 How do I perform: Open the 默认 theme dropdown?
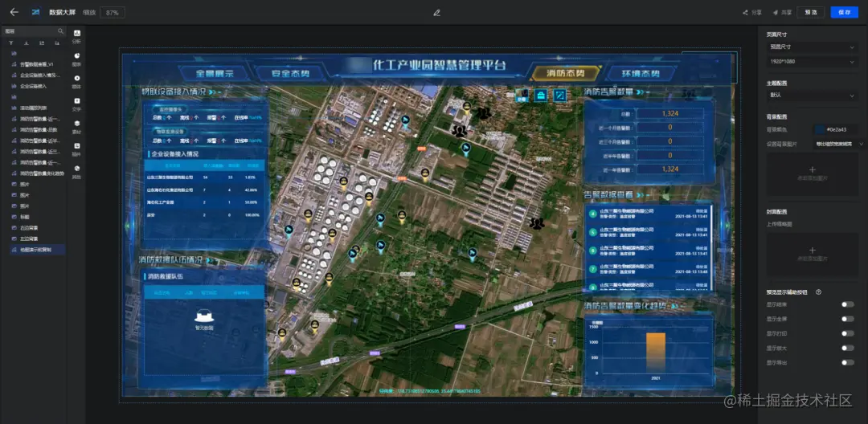(812, 96)
